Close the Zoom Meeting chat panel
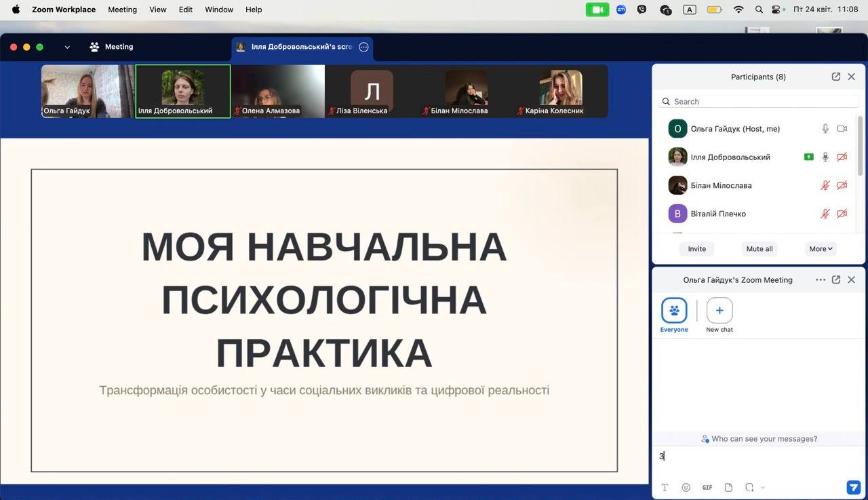 pos(852,280)
